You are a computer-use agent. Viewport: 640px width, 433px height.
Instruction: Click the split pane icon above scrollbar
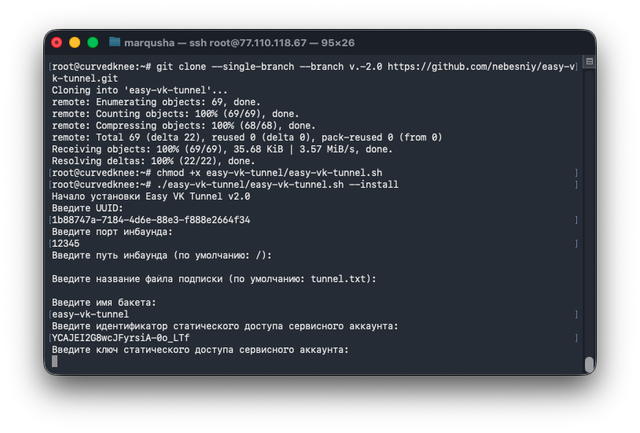[589, 61]
